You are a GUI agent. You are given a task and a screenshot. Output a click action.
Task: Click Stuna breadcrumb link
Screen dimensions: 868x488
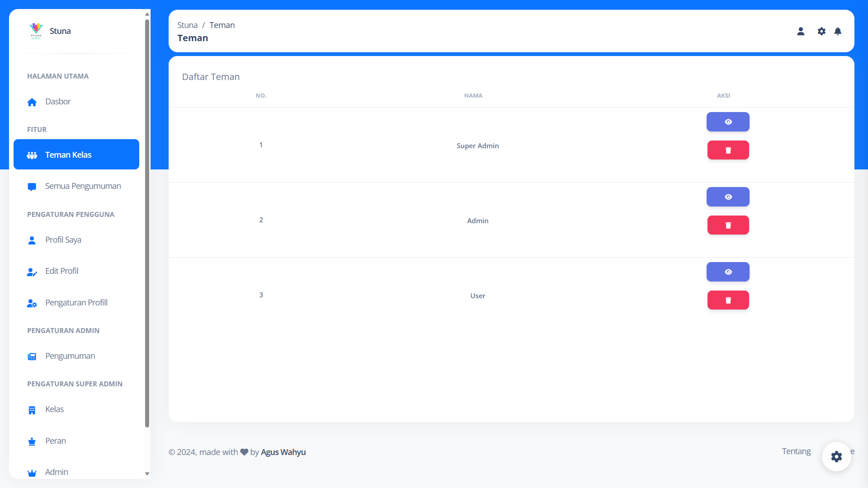point(187,25)
